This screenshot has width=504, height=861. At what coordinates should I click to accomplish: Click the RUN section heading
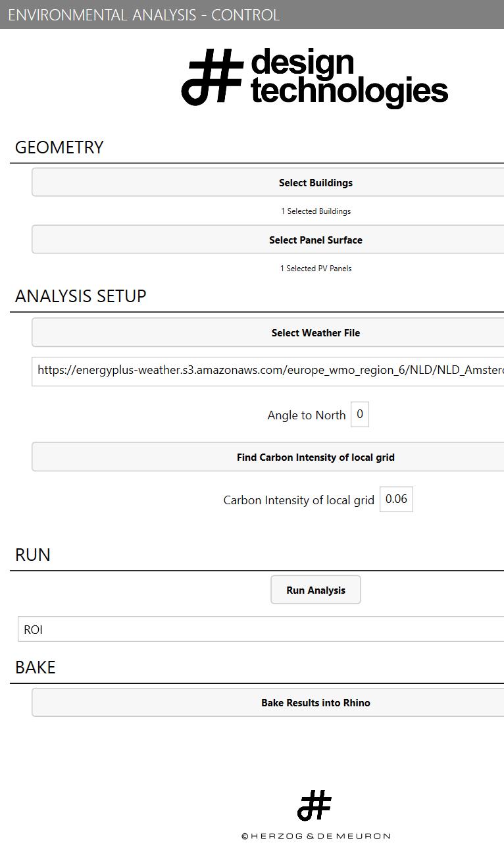pos(33,555)
